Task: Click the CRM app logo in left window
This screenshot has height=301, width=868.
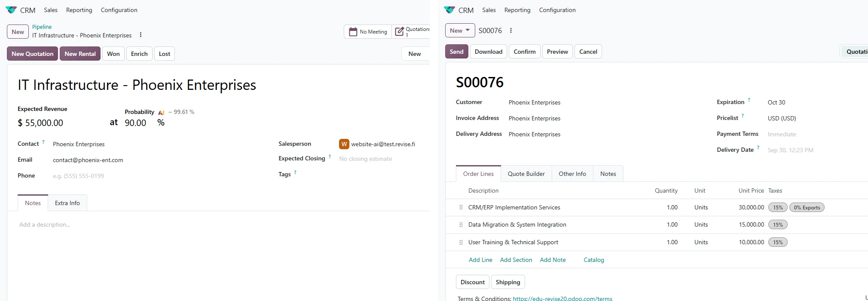Action: [x=11, y=10]
